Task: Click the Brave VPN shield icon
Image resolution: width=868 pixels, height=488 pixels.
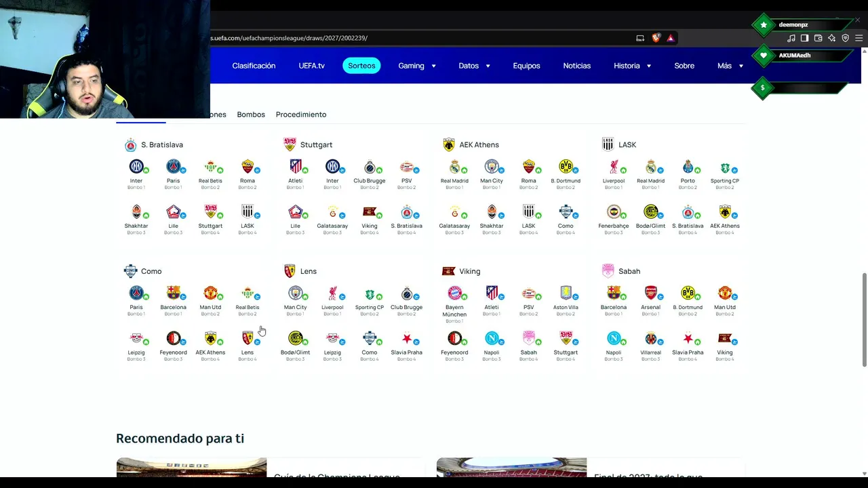Action: click(845, 38)
